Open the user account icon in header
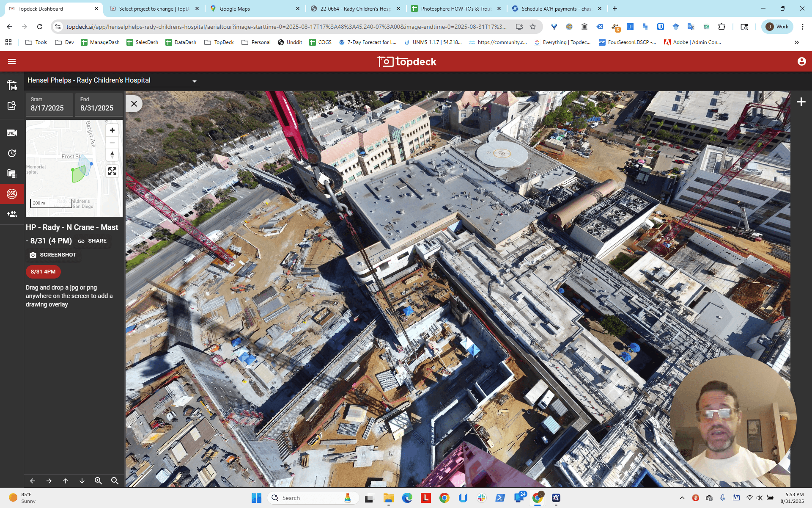812x508 pixels. (x=801, y=61)
